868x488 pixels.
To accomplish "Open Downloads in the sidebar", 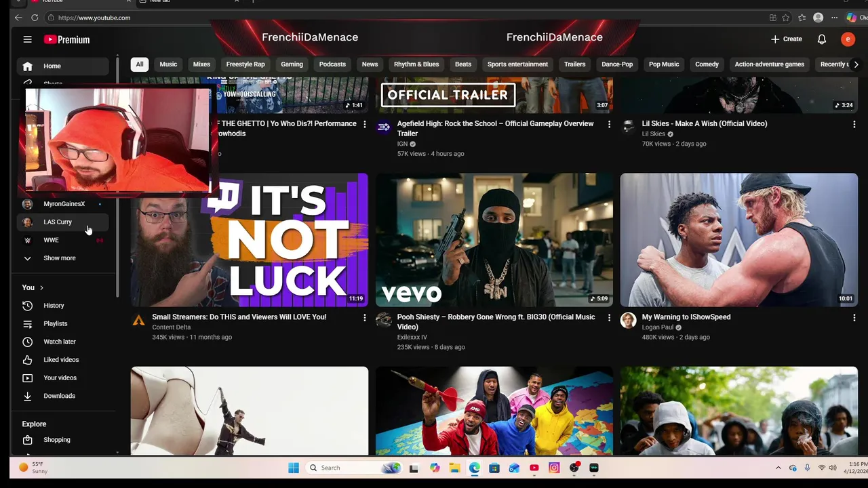I will point(62,396).
